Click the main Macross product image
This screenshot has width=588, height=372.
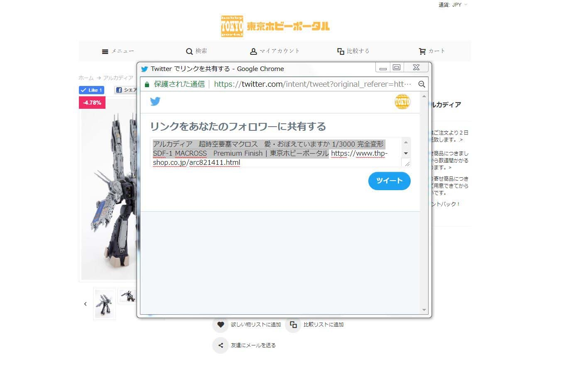pyautogui.click(x=109, y=189)
